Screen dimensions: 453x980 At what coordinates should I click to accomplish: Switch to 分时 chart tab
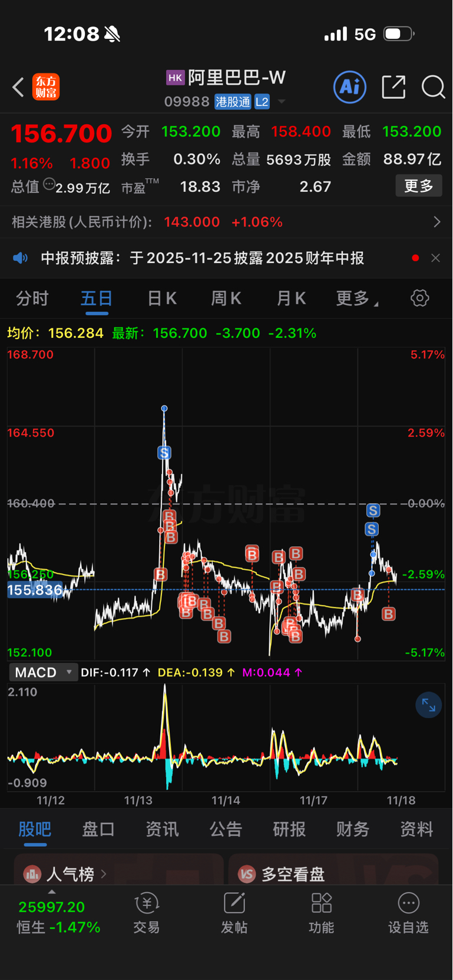click(x=32, y=298)
